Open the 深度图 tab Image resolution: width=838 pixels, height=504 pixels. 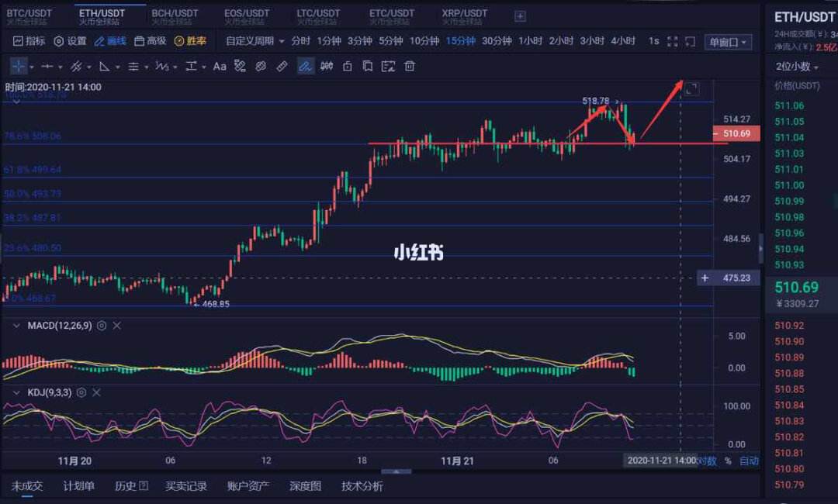tap(305, 486)
